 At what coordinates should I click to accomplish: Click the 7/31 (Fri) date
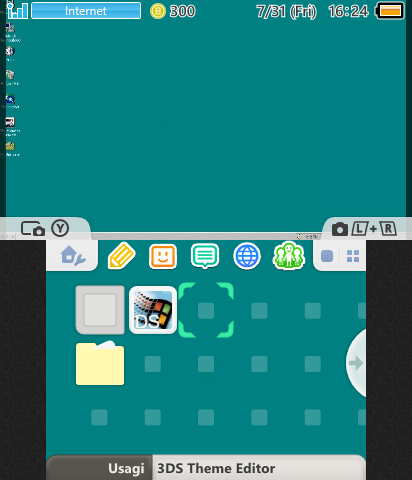click(286, 11)
